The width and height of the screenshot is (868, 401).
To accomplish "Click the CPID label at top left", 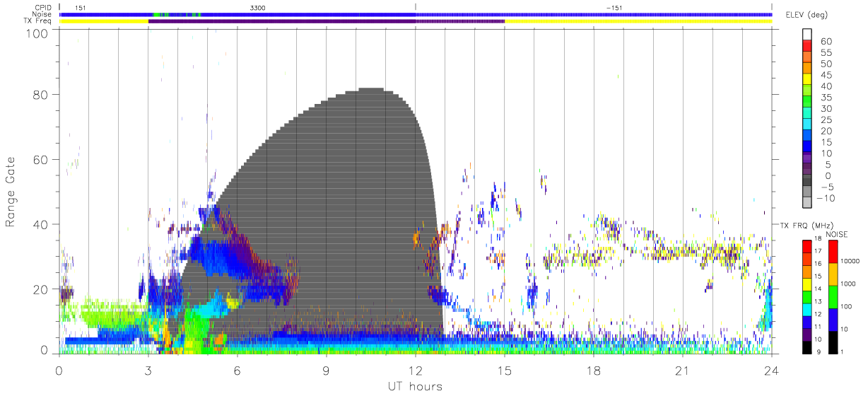I will click(44, 7).
